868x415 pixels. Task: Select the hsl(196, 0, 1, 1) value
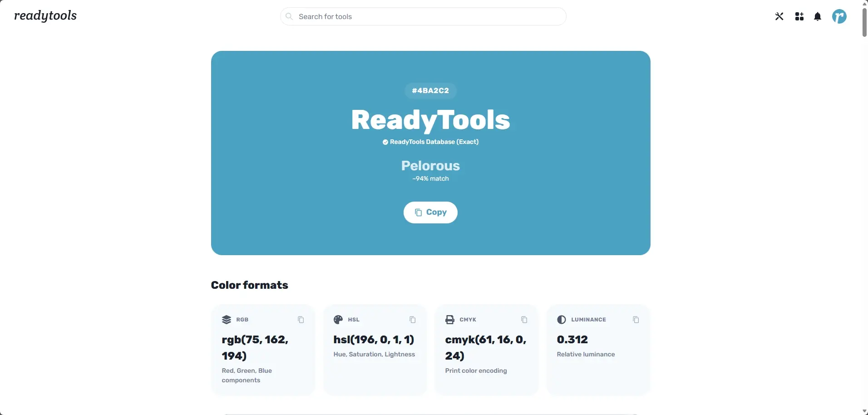tap(374, 340)
